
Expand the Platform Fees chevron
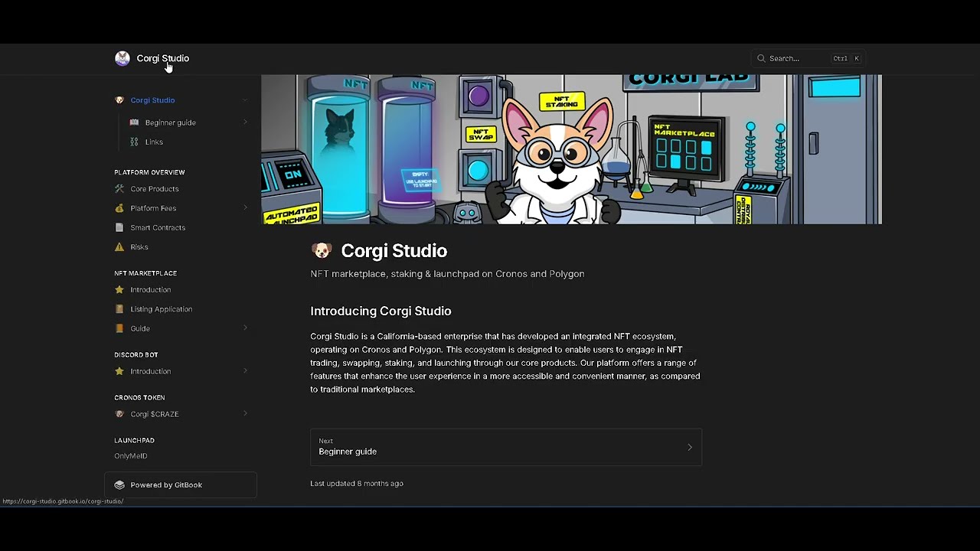coord(245,208)
